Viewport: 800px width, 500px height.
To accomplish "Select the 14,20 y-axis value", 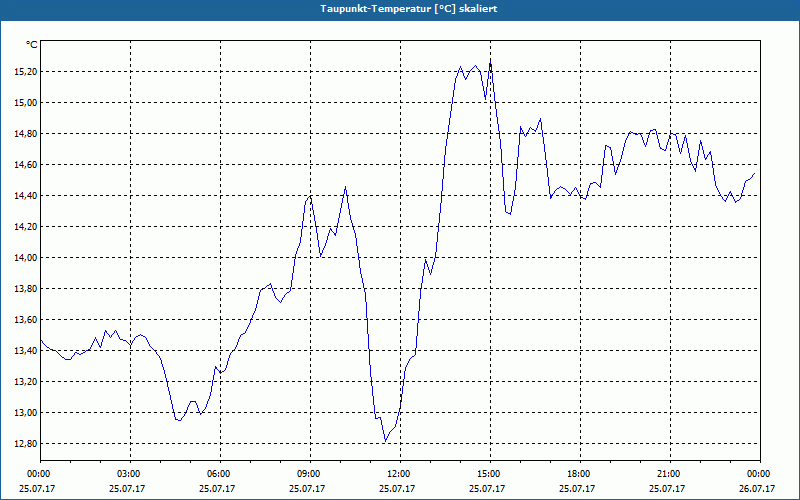I will click(x=26, y=227).
